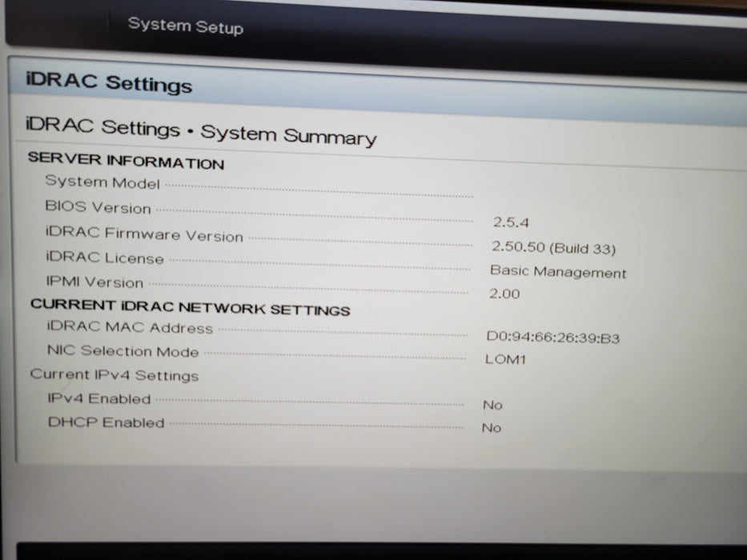Viewport: 747px width, 560px height.
Task: Select the No value for IPv4 Enabled
Action: click(x=492, y=405)
